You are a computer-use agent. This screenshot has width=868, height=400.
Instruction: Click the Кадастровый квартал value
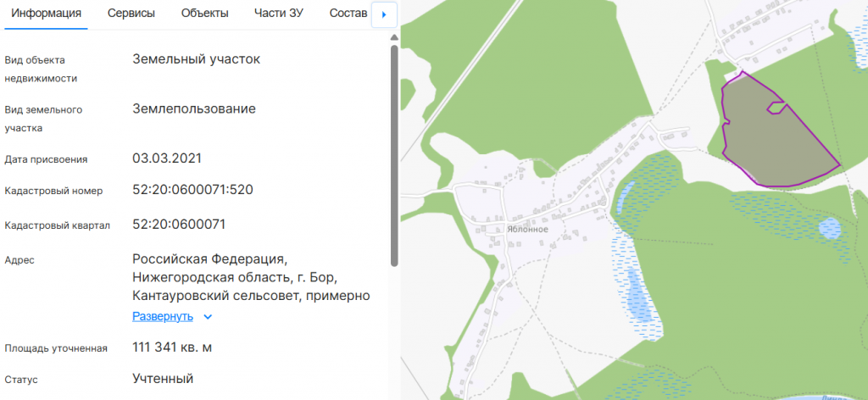coord(179,224)
